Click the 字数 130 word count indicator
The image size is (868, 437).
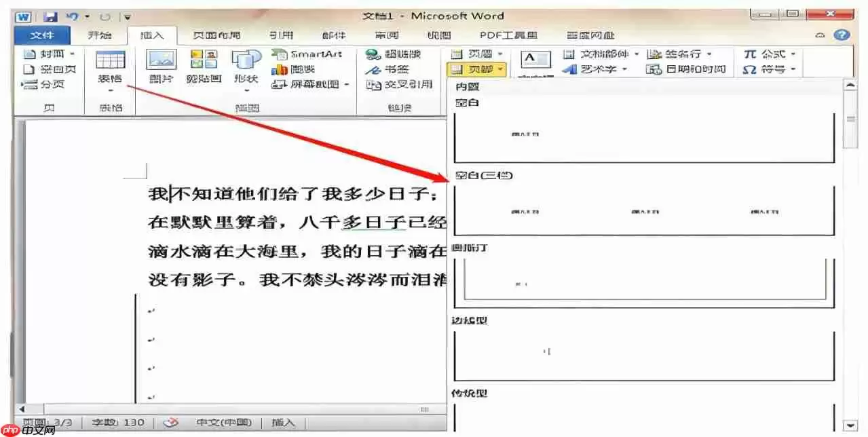(x=119, y=421)
